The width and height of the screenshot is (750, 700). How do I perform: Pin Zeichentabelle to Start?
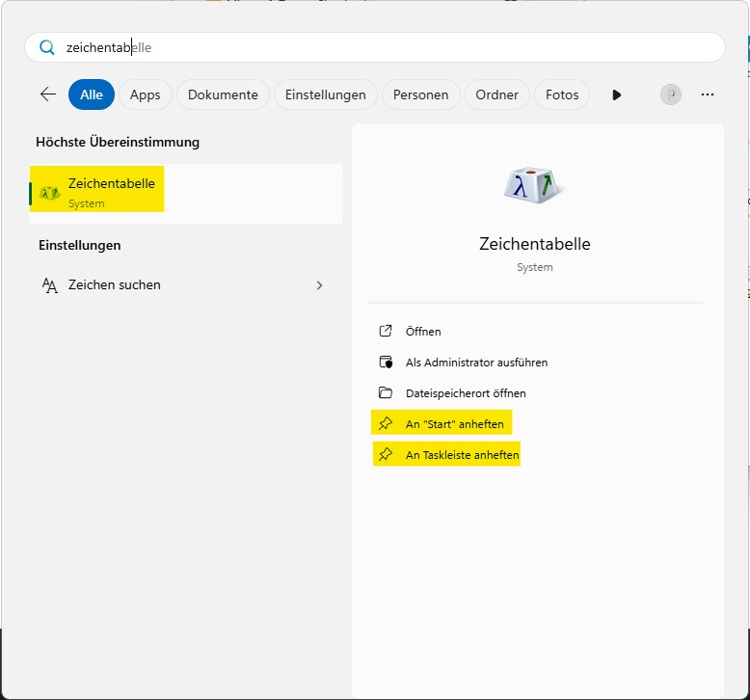pos(454,423)
